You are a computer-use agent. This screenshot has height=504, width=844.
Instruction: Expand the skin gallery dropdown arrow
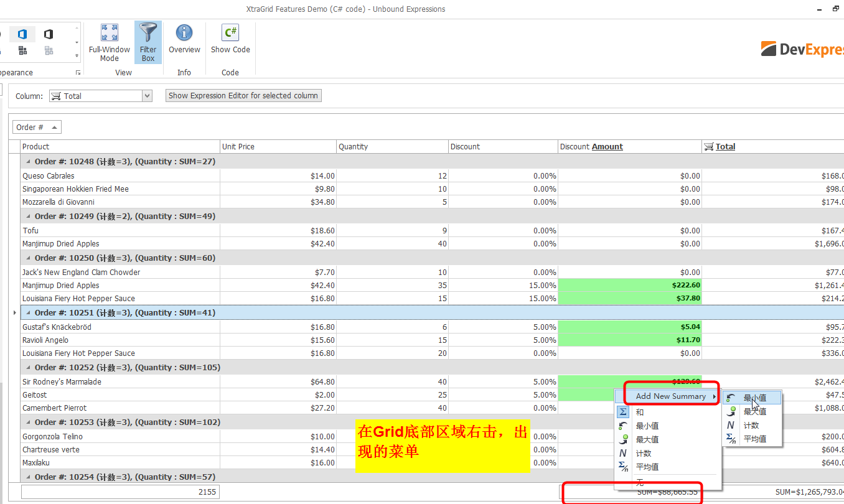pos(77,56)
